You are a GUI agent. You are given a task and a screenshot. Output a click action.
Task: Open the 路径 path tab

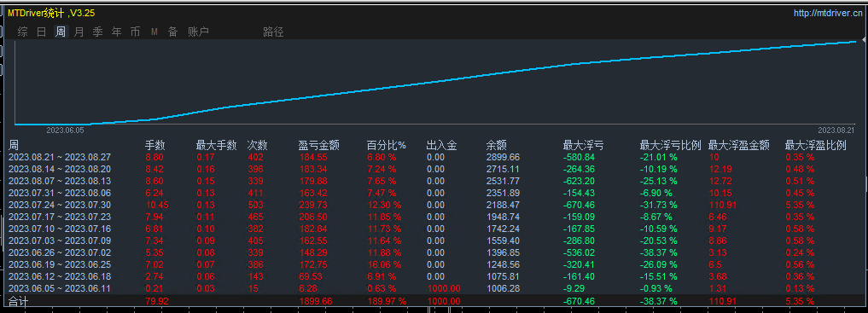tap(273, 32)
